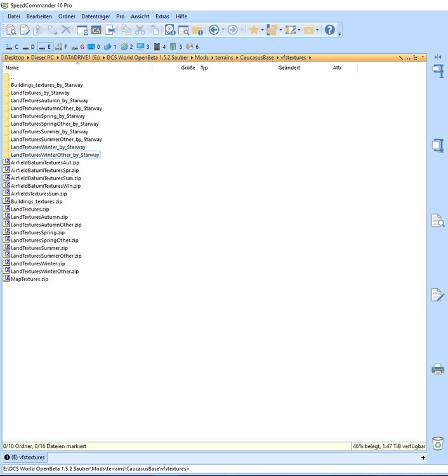
Task: Open the favorites star dropdown arrow
Action: pyautogui.click(x=262, y=30)
